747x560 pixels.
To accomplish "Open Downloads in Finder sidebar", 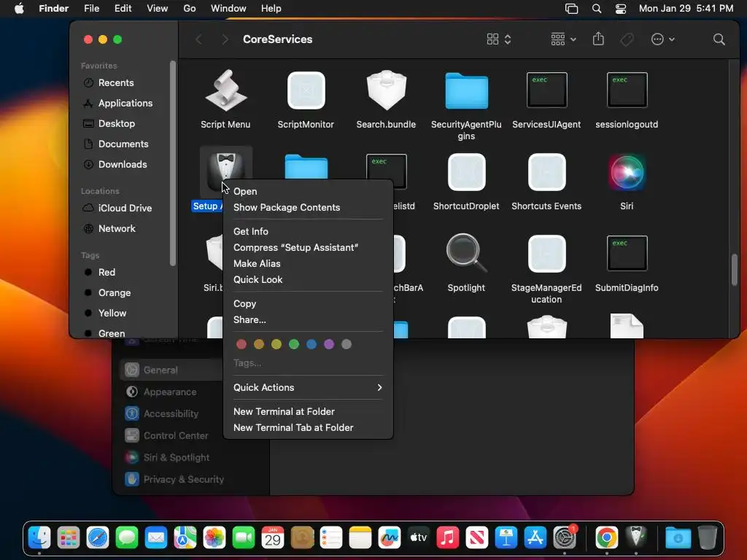I will pos(124,165).
